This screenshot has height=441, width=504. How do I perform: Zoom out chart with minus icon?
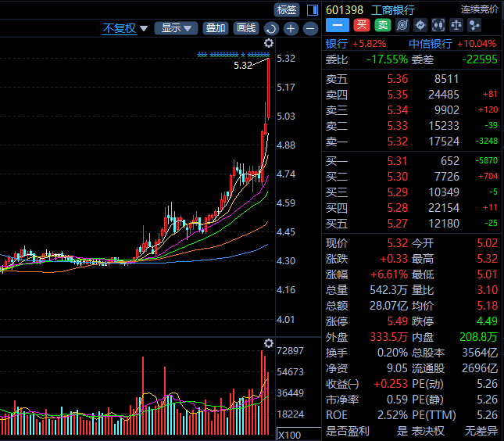[x=310, y=29]
